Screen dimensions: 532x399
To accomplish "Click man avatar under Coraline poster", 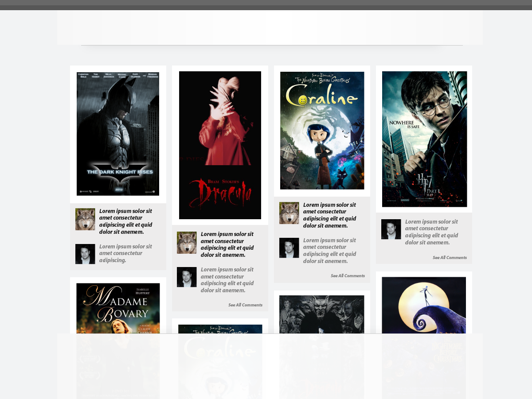I will pyautogui.click(x=289, y=248).
